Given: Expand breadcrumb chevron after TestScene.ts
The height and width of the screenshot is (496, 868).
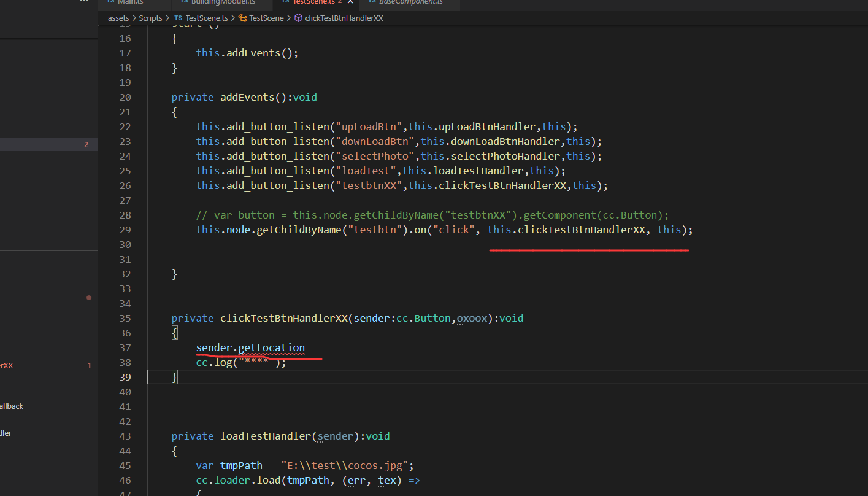Looking at the screenshot, I should pyautogui.click(x=234, y=18).
